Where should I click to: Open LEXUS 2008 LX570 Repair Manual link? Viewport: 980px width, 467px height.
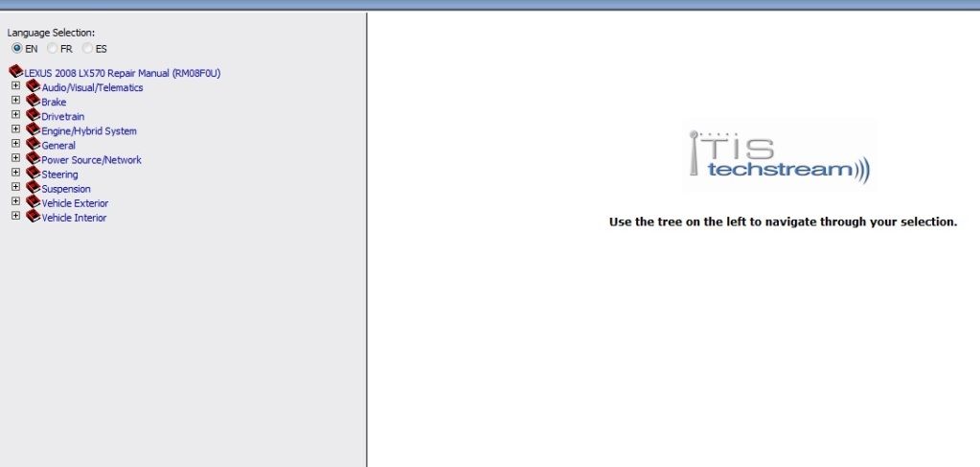pyautogui.click(x=123, y=73)
